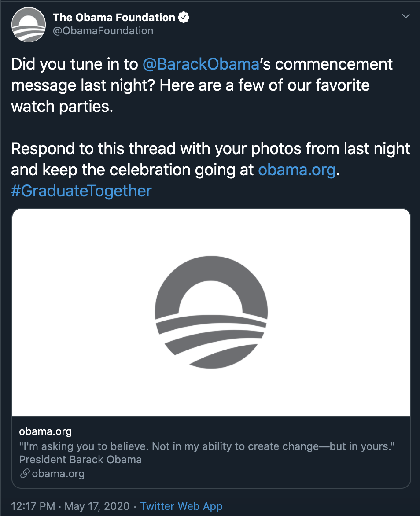The image size is (420, 516).
Task: Open the Obama Foundation profile avatar
Action: coord(28,25)
